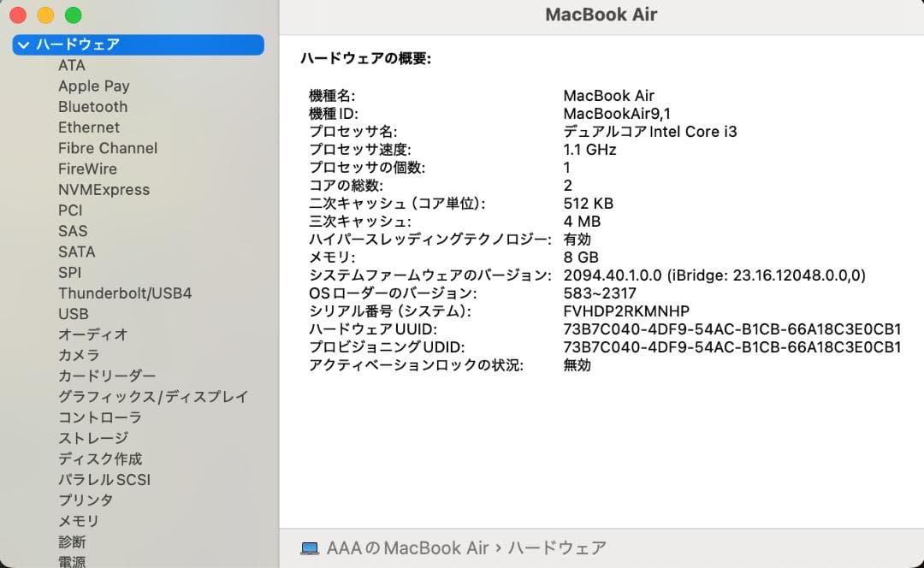924x568 pixels.
Task: Select グラフィックス/ディスプレイ in sidebar
Action: point(152,396)
